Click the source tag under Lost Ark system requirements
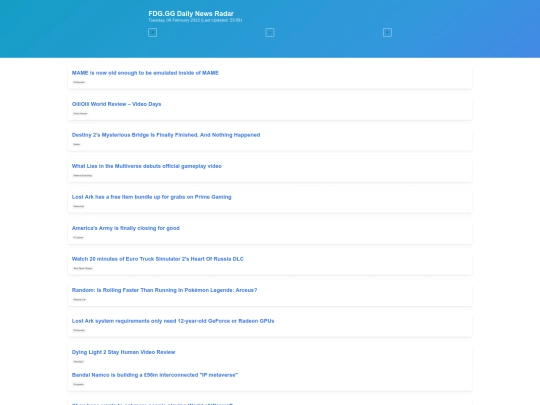Image resolution: width=540 pixels, height=405 pixels. (x=79, y=330)
